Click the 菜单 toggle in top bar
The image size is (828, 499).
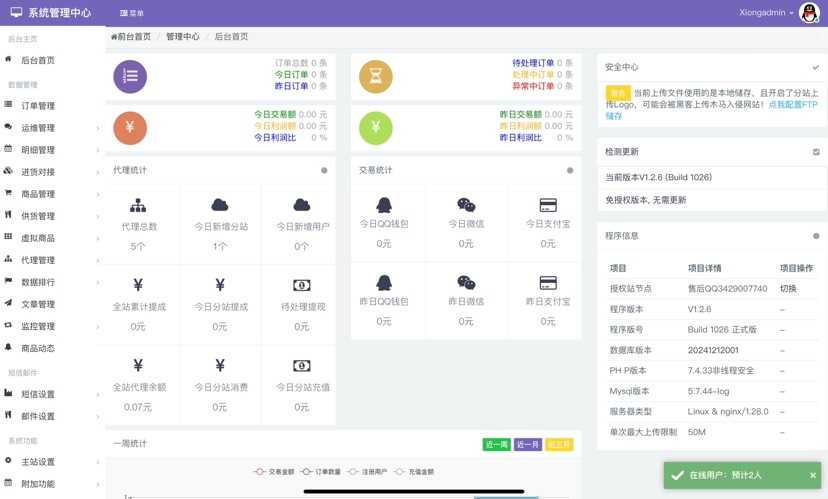[x=131, y=13]
